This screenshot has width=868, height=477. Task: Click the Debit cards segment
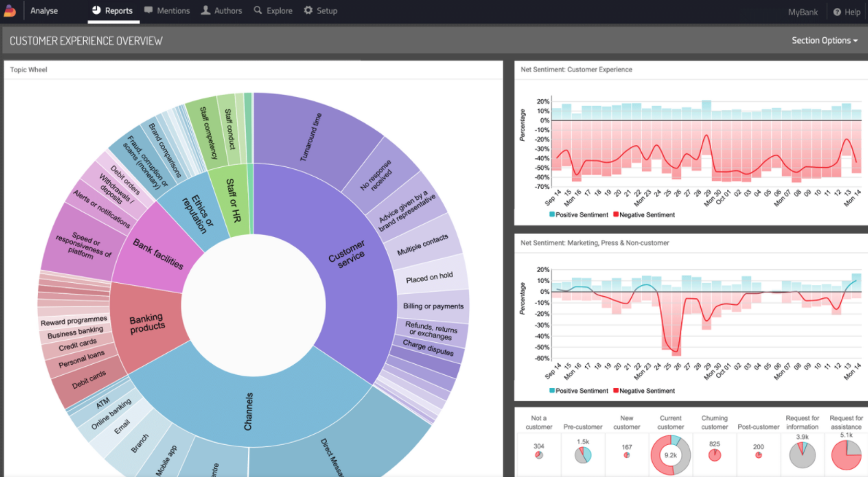pos(88,379)
